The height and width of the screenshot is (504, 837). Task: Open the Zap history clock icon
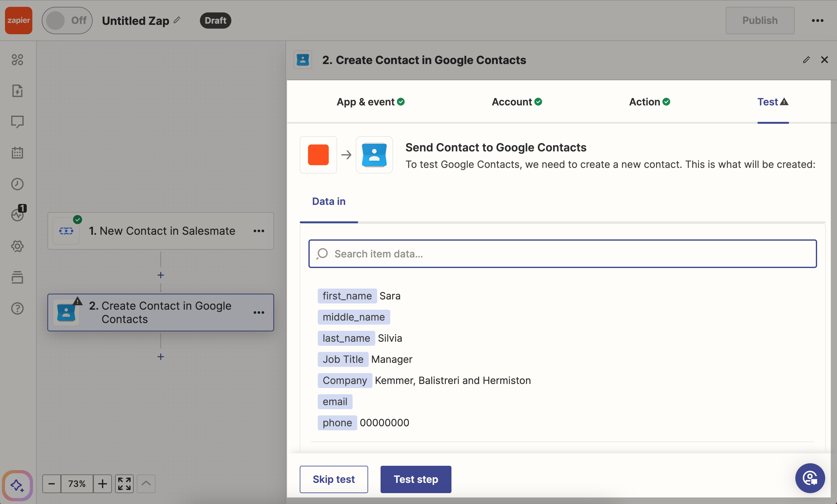[17, 184]
